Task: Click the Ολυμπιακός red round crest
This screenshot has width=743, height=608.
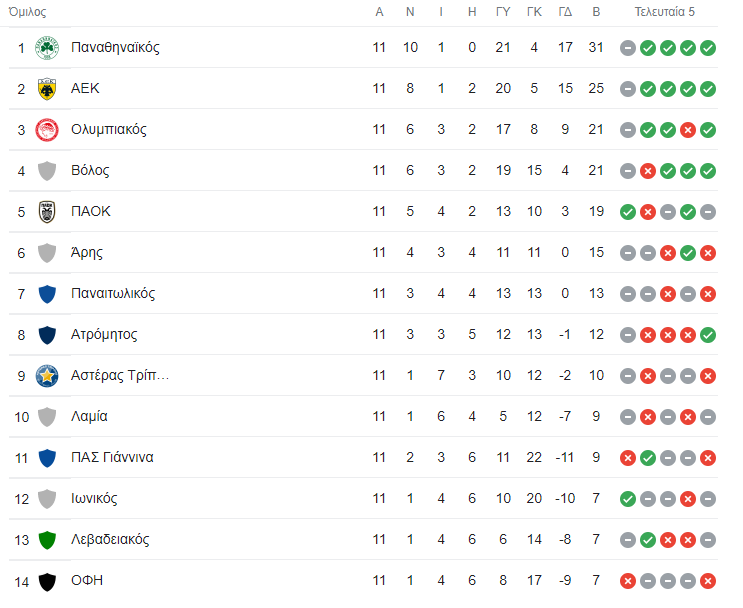Action: point(47,130)
